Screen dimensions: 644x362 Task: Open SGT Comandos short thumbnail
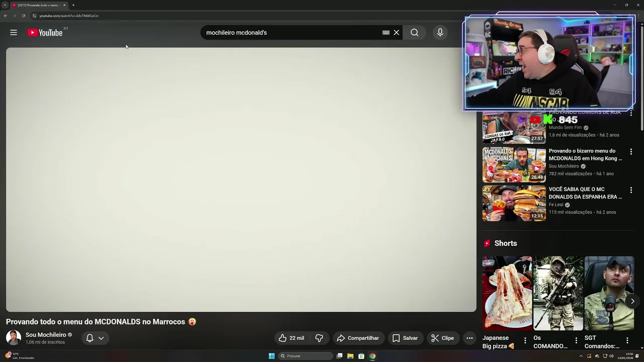point(609,293)
